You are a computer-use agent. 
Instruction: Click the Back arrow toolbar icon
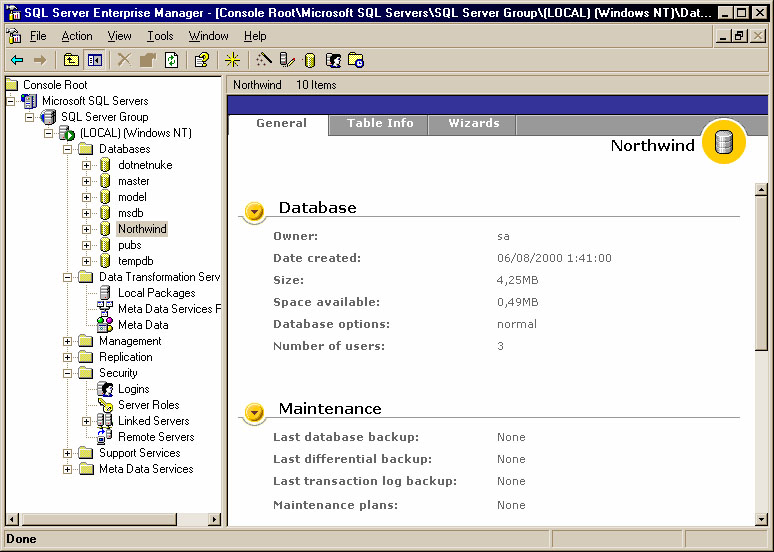(x=17, y=60)
